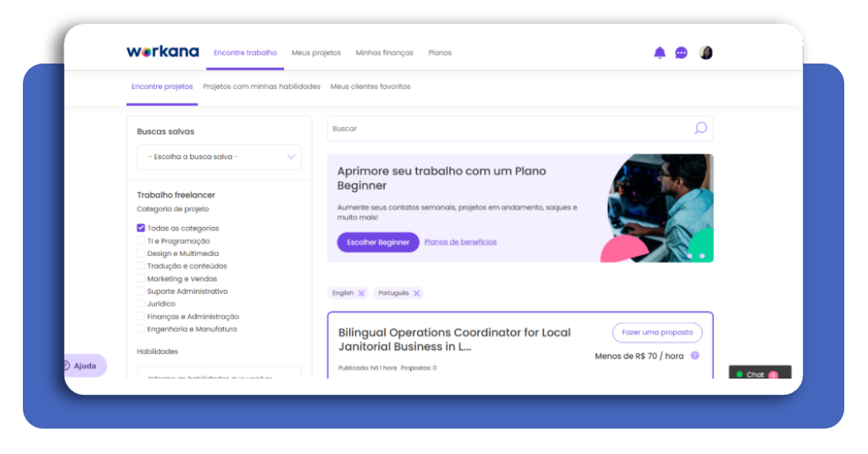The width and height of the screenshot is (868, 454).
Task: Click Fazer uma proposta button
Action: (657, 332)
